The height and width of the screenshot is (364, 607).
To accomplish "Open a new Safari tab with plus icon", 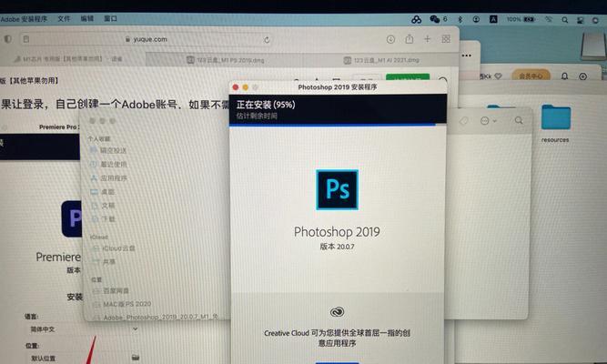I will tap(428, 39).
